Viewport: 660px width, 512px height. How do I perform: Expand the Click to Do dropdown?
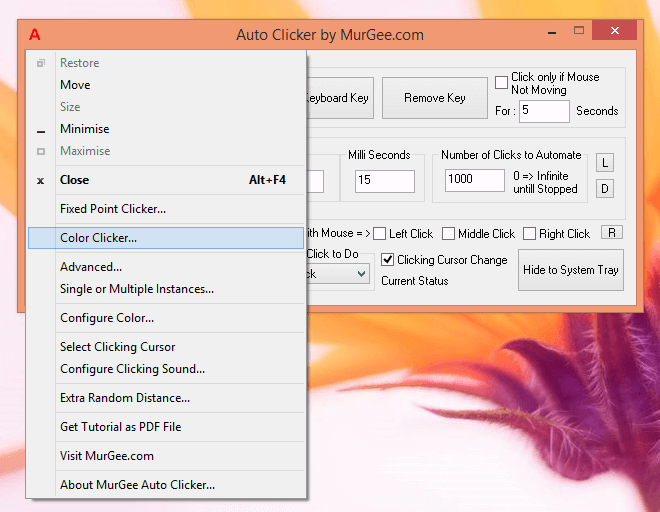[361, 274]
